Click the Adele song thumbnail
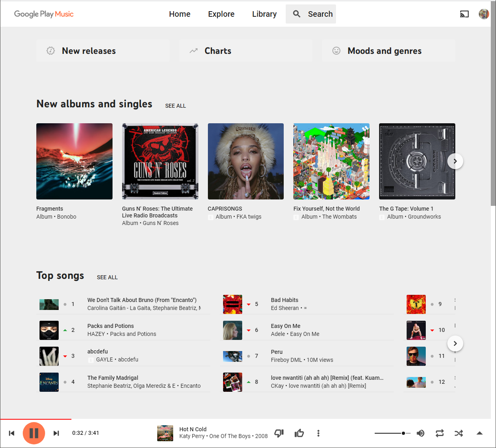The height and width of the screenshot is (448, 496). (x=233, y=330)
